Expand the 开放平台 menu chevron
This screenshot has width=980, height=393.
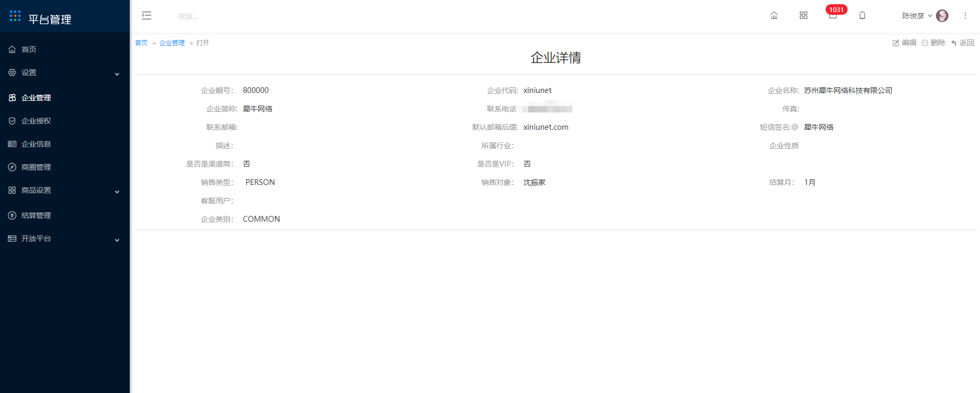[117, 240]
